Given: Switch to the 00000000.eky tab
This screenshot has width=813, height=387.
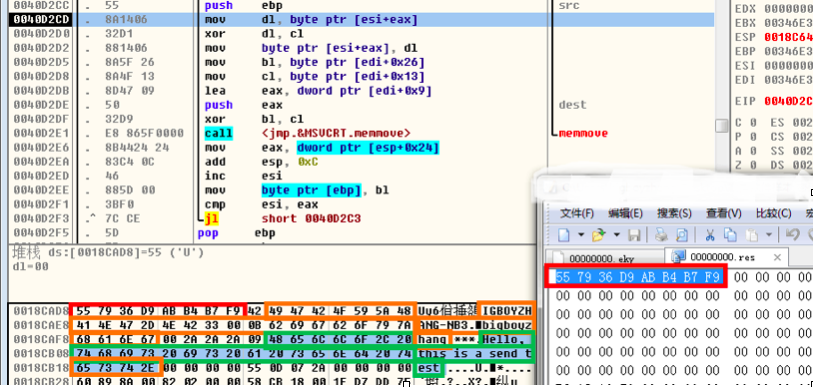Looking at the screenshot, I should point(604,258).
